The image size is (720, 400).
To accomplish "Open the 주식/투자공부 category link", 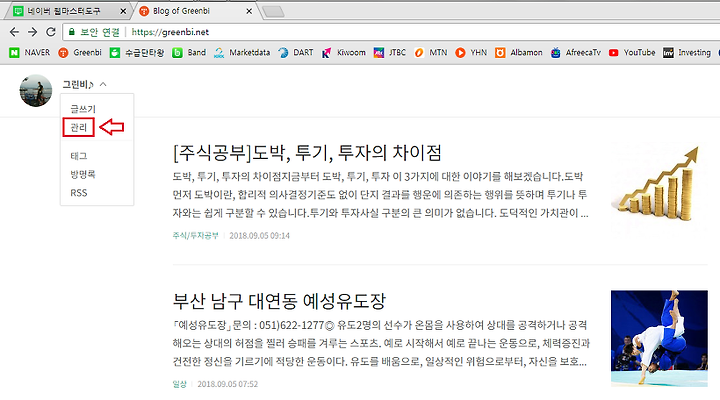I will point(196,236).
